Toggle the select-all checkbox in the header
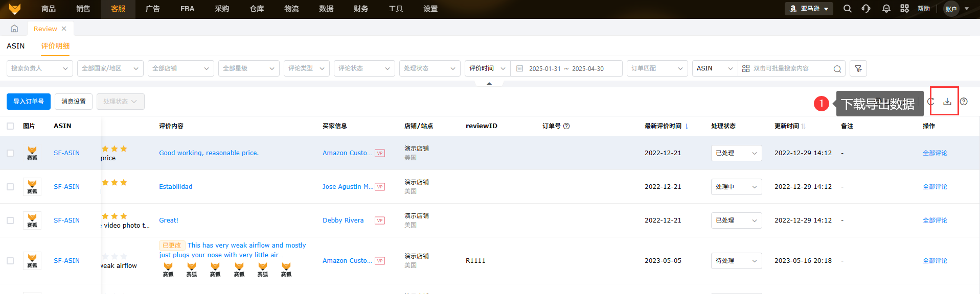Screen dimensions: 980x294 tap(10, 126)
